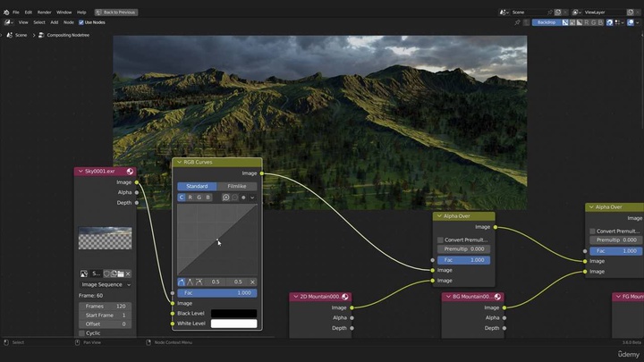Click the pin icon next to Backdrop
644x362 pixels.
(517, 22)
